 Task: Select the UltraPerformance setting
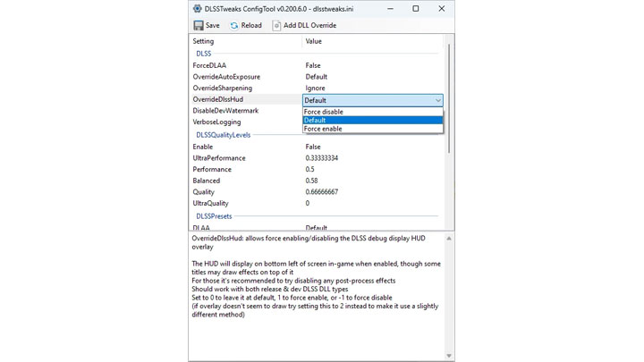click(x=219, y=158)
